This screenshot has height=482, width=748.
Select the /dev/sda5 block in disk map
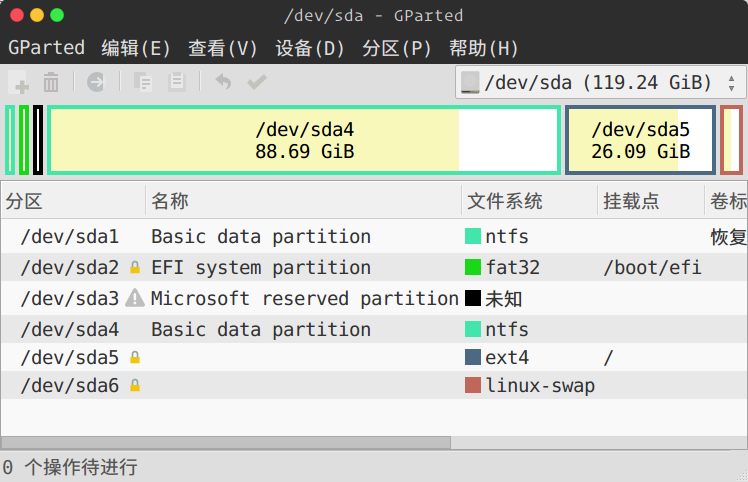[x=640, y=141]
